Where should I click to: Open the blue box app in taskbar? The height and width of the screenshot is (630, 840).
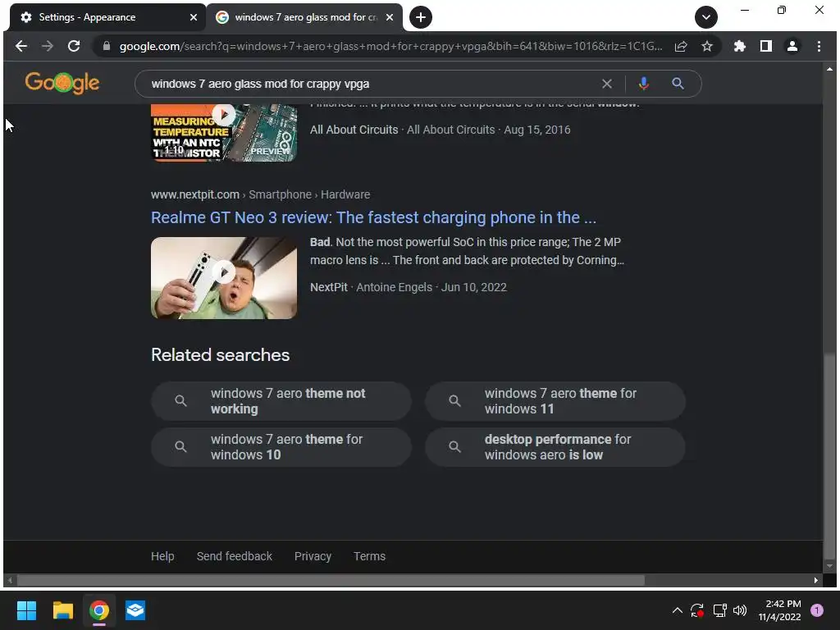click(135, 610)
